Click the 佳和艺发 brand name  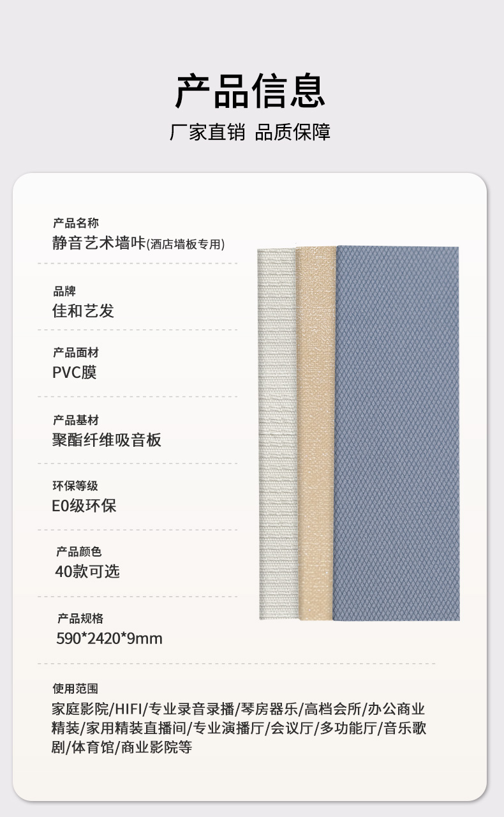point(83,311)
